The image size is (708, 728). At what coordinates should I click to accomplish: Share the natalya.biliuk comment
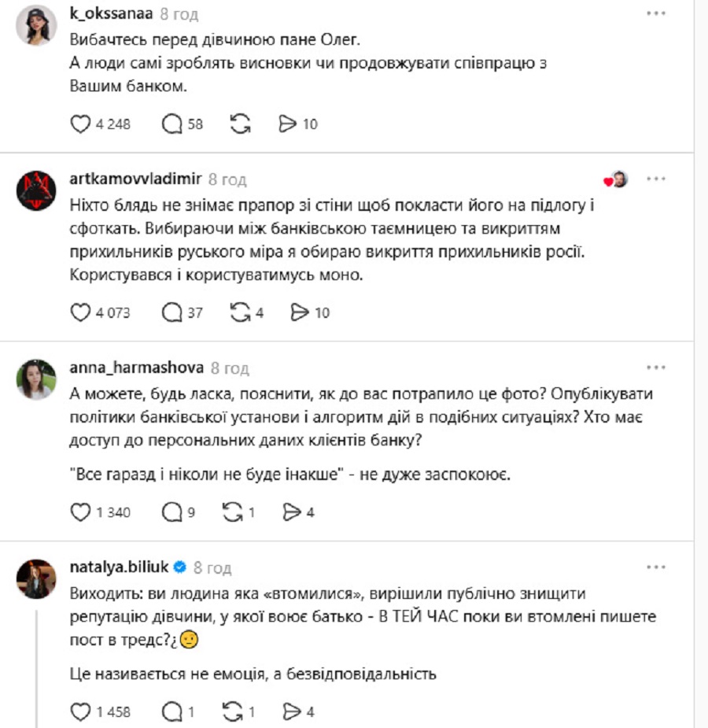point(293,711)
